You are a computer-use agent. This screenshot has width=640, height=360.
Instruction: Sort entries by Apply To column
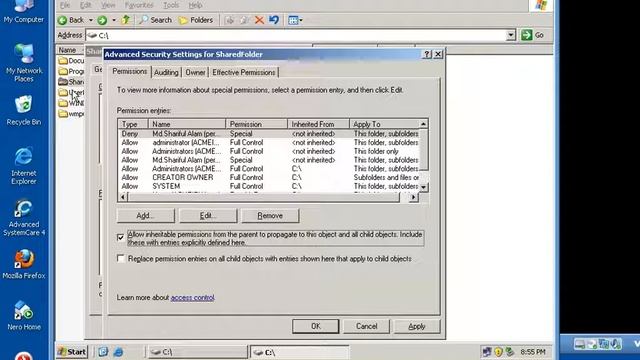click(384, 124)
